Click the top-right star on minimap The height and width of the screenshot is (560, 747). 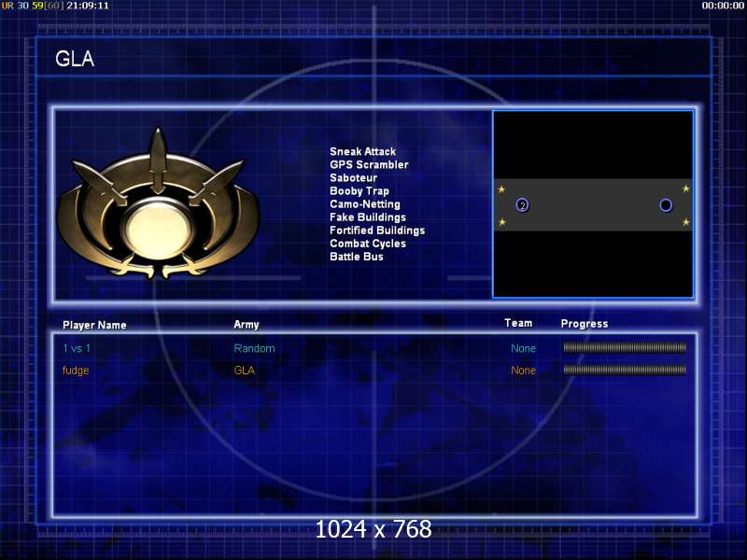[685, 189]
